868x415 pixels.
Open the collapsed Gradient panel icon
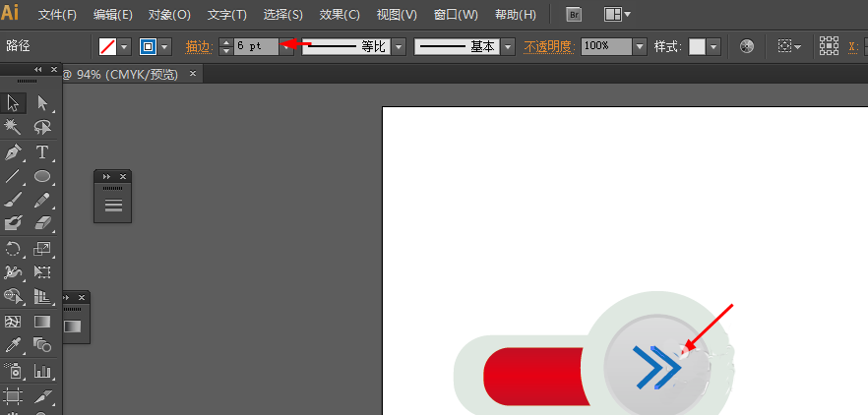[x=73, y=326]
